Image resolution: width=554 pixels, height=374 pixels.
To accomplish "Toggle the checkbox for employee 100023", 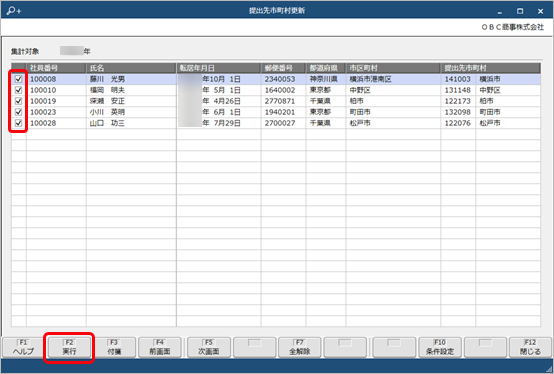I will coord(18,112).
